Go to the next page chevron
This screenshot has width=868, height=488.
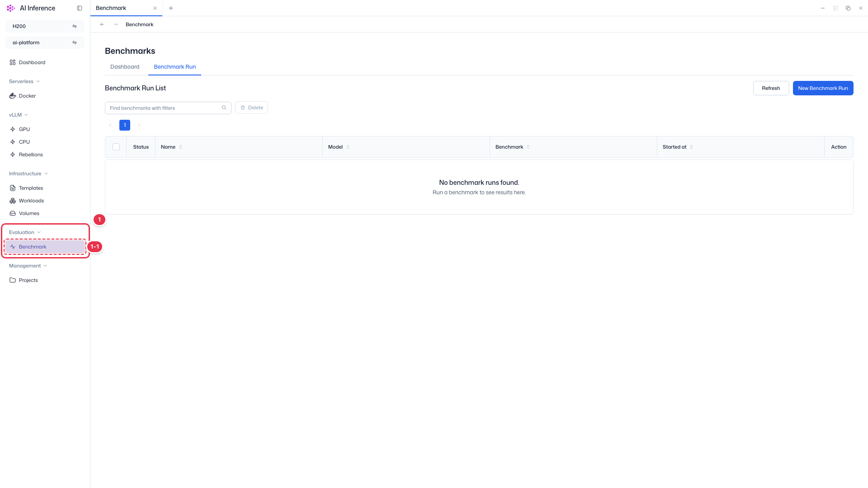[x=139, y=125]
